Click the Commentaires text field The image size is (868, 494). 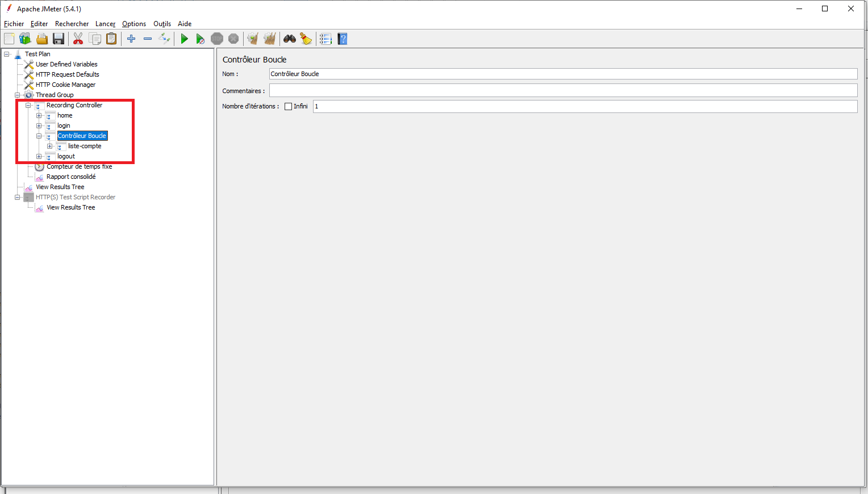coord(563,90)
